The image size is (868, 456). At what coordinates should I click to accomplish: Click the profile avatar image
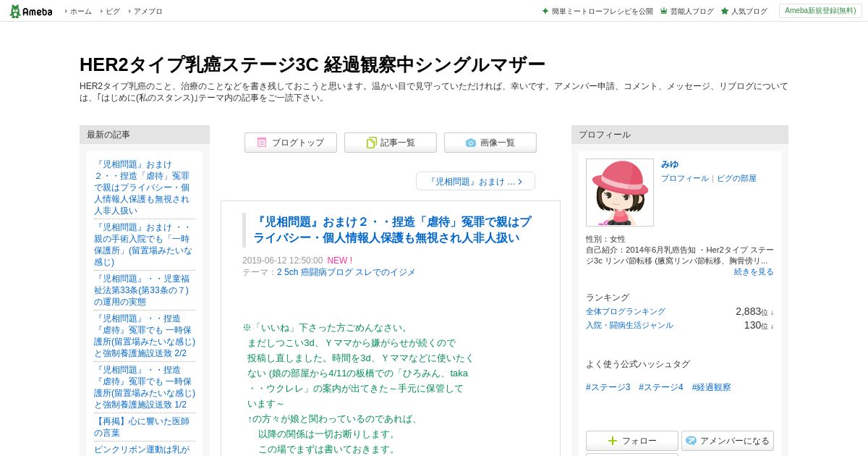(x=620, y=193)
